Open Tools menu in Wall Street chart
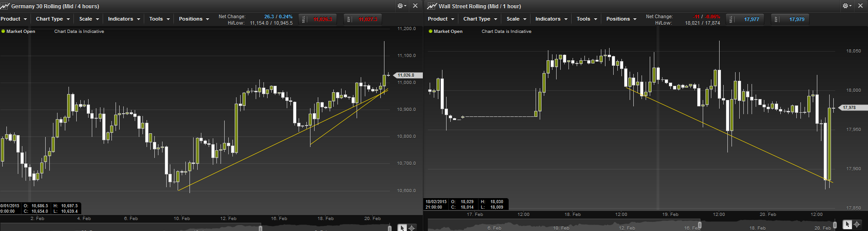The width and height of the screenshot is (868, 231). (587, 19)
